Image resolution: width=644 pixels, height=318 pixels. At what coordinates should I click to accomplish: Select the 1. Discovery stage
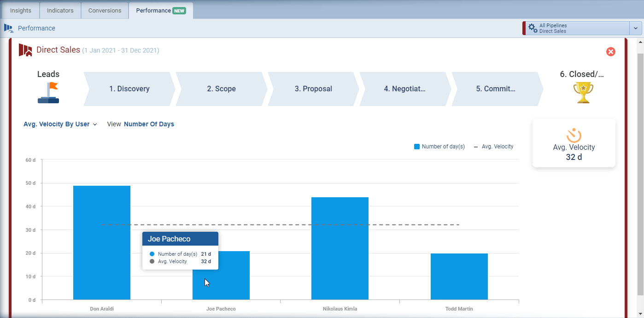pyautogui.click(x=129, y=89)
